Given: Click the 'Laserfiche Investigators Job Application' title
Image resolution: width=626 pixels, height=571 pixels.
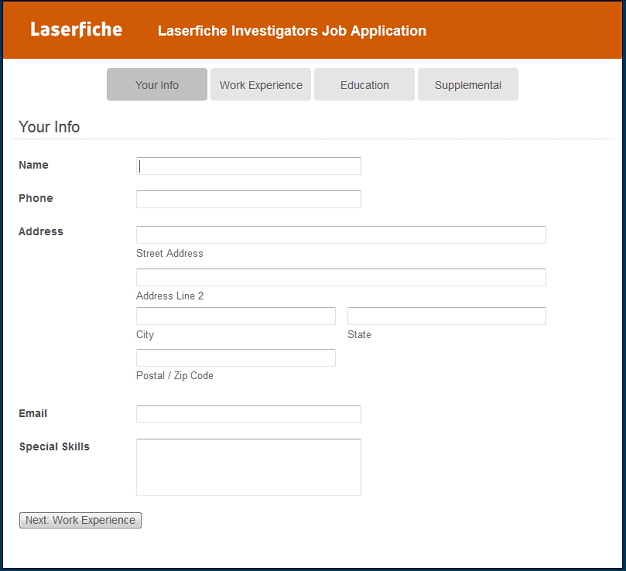Looking at the screenshot, I should 292,31.
